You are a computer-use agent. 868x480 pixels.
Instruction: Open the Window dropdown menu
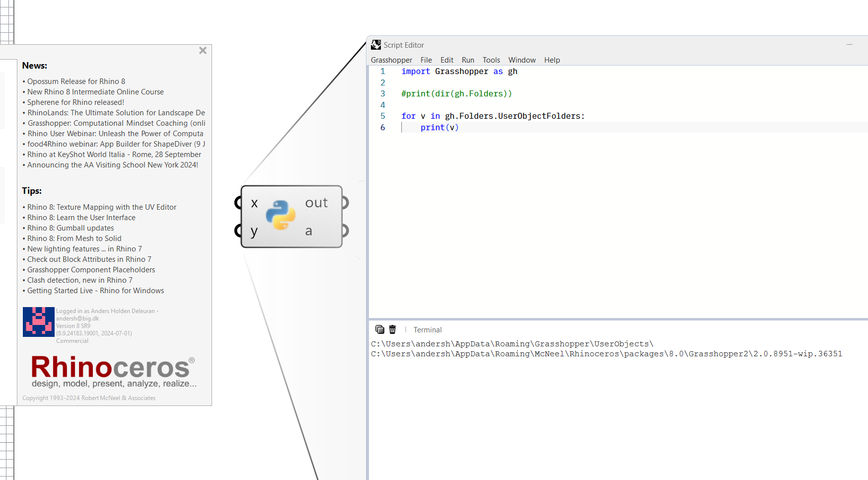(x=522, y=60)
